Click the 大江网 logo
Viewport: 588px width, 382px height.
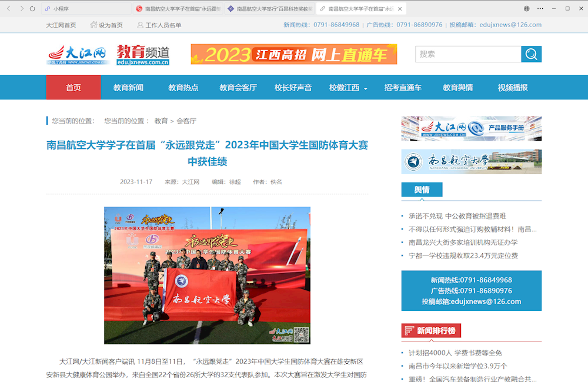tap(78, 55)
